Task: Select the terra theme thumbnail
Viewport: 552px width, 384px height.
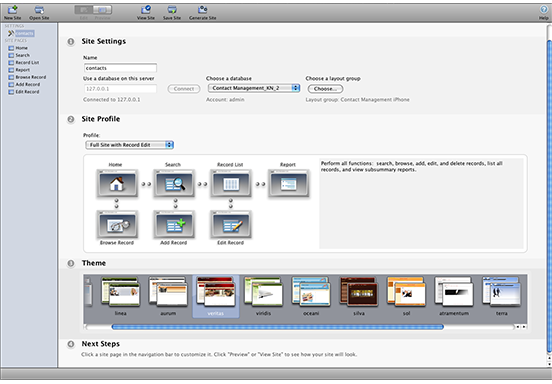Action: click(501, 292)
